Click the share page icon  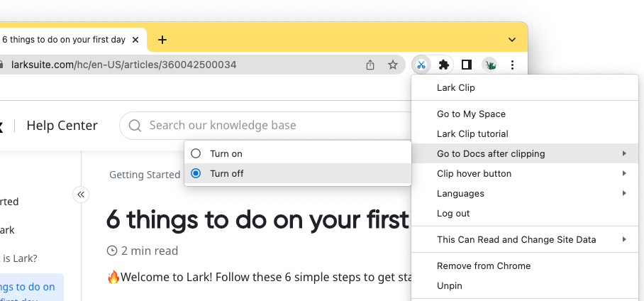[370, 65]
